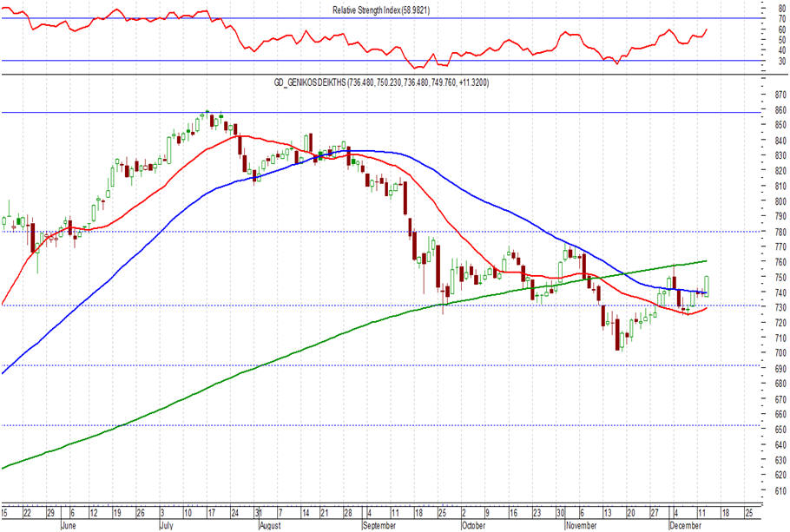Click the 50 level on RSI axis
790x532 pixels.
coord(782,40)
